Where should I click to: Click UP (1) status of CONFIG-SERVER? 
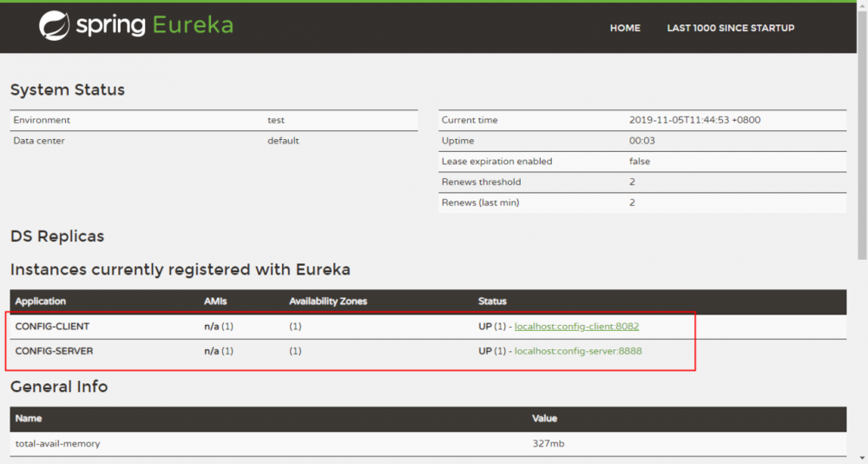[492, 351]
